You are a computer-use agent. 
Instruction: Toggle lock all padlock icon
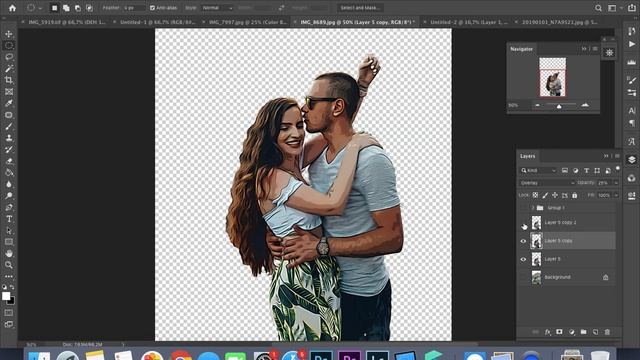(x=575, y=196)
